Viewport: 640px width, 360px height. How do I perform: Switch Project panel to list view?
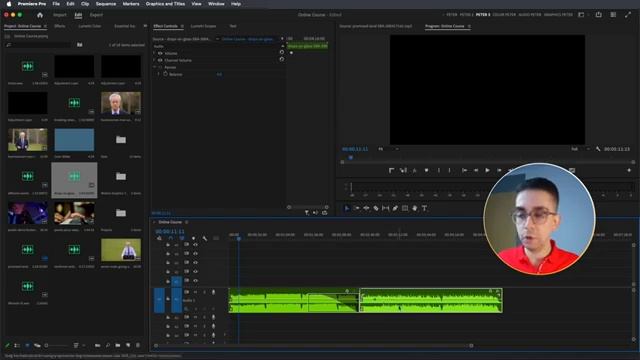click(x=17, y=345)
